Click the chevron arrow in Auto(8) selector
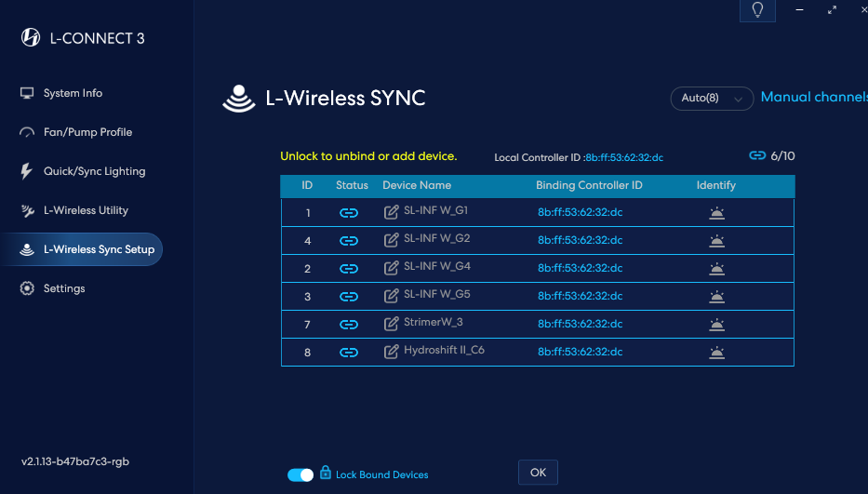 pos(738,100)
